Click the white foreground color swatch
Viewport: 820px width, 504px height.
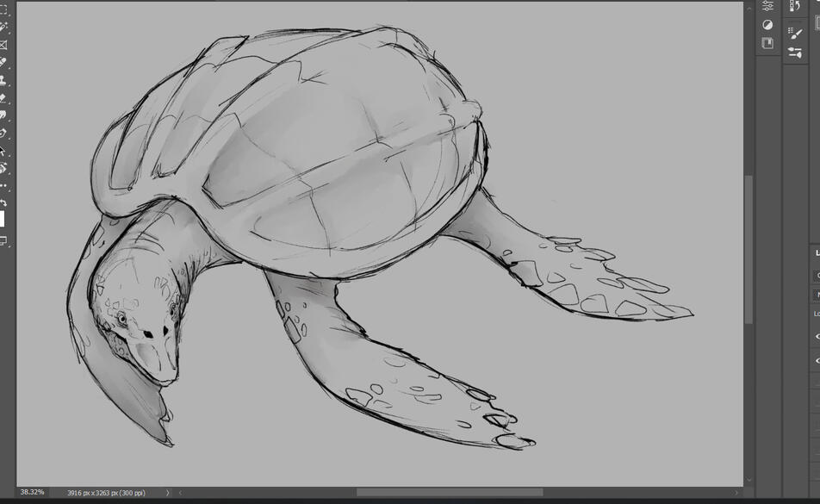pyautogui.click(x=2, y=219)
